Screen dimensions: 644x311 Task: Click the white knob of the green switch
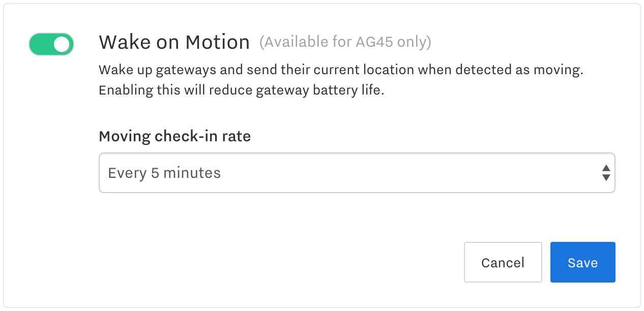pos(62,44)
